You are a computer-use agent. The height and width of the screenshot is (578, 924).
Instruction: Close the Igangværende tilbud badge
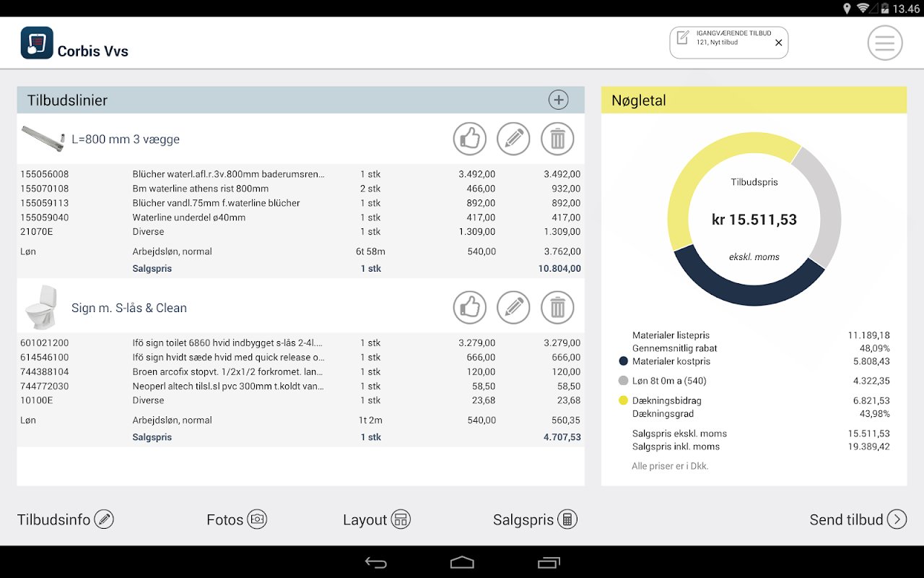(x=778, y=43)
